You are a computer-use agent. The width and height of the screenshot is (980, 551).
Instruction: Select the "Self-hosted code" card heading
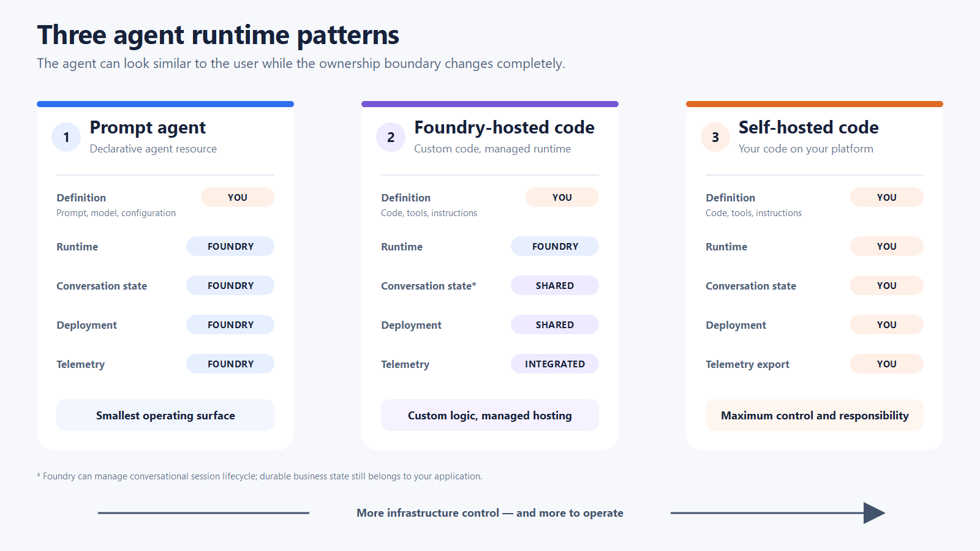click(809, 127)
